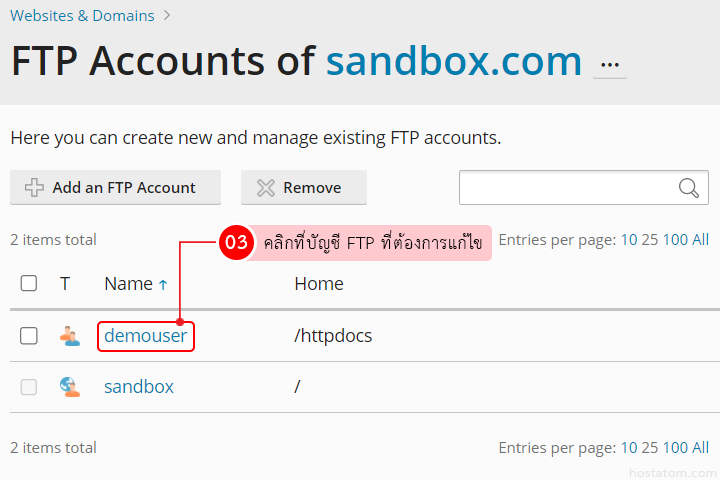Open the sandbox FTP account
This screenshot has width=720, height=480.
point(139,386)
